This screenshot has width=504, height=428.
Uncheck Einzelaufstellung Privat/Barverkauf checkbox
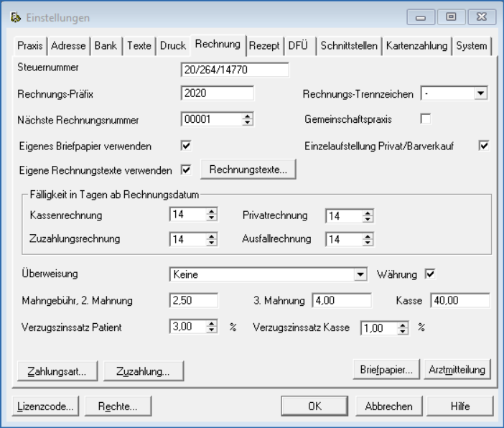coord(483,145)
